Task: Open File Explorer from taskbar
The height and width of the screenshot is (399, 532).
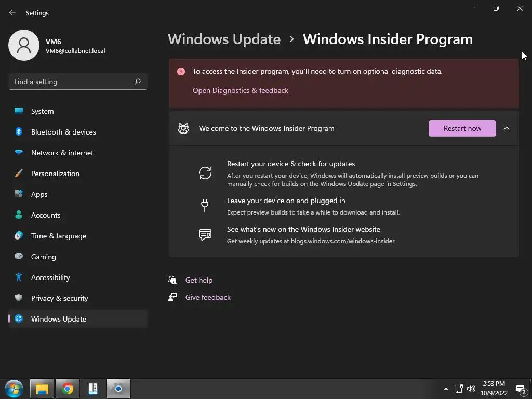Action: tap(42, 389)
